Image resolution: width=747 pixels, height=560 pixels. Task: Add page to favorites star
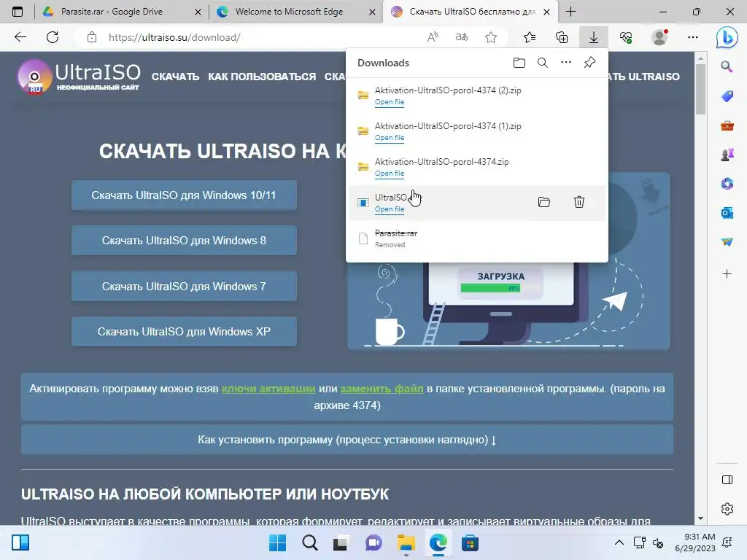click(x=491, y=37)
